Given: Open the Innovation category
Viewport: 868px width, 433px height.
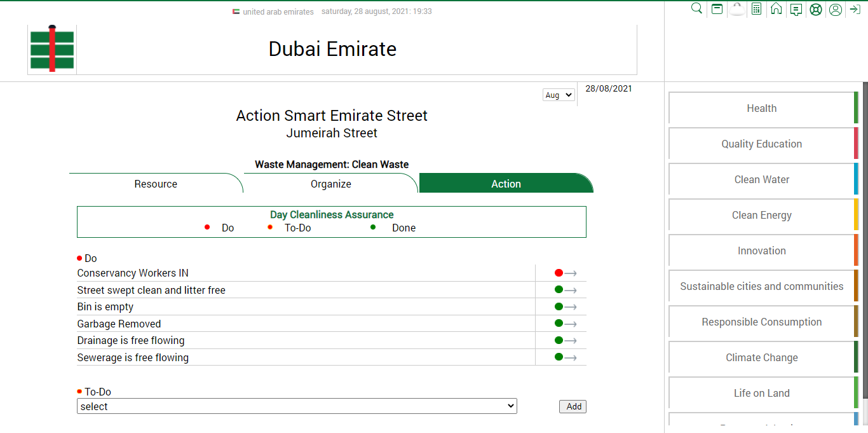Looking at the screenshot, I should (x=763, y=251).
